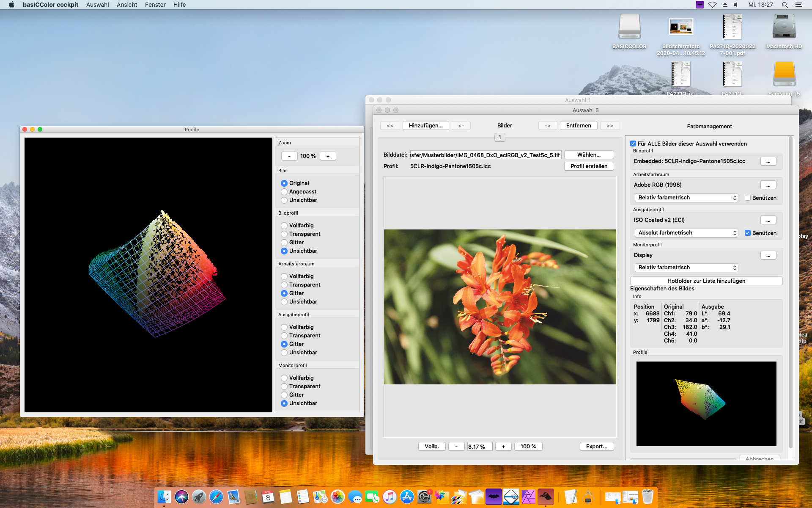This screenshot has height=508, width=812.
Task: Open the Absolut farbmetrisch rendering dropdown
Action: [686, 233]
